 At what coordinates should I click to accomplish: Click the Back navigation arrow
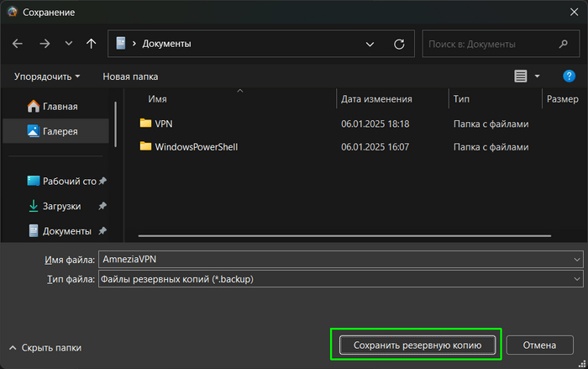(18, 44)
